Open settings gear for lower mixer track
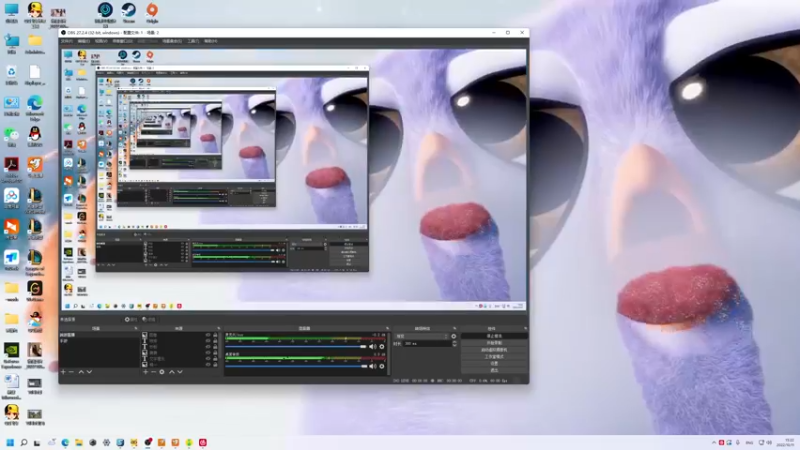 (382, 366)
